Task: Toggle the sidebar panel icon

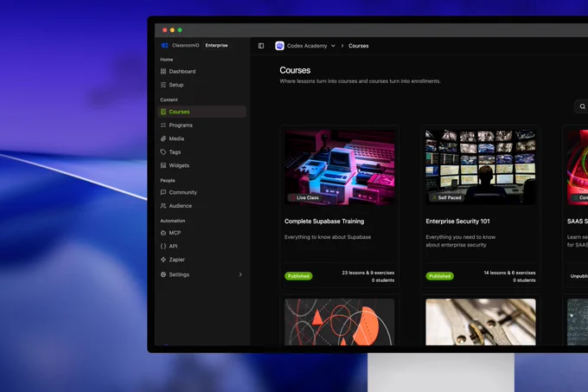Action: [x=261, y=46]
